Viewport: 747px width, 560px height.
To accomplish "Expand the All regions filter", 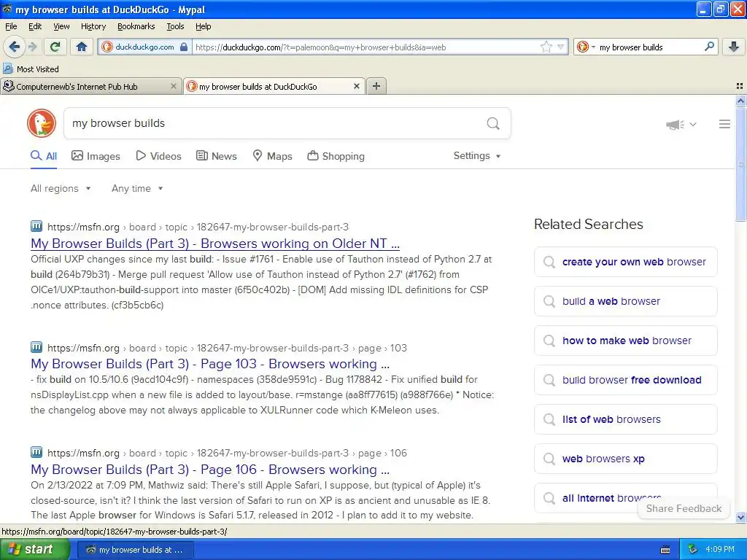I will [x=61, y=189].
